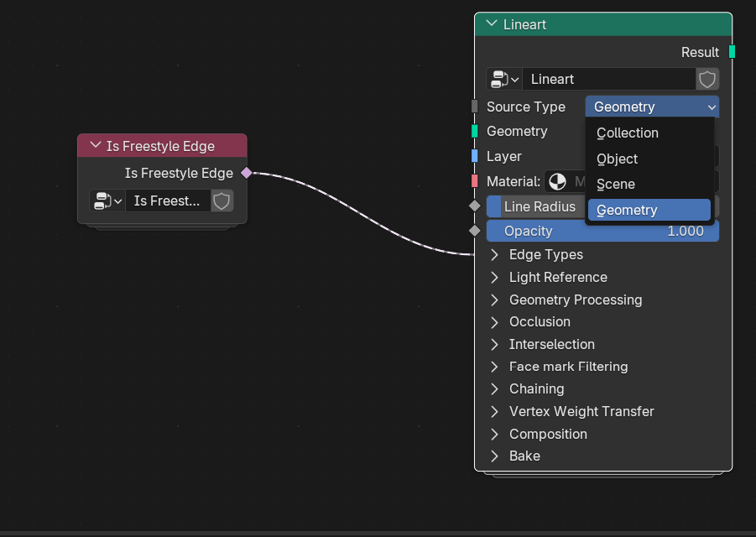756x537 pixels.
Task: Choose Scene from Source Type menu
Action: (x=649, y=184)
